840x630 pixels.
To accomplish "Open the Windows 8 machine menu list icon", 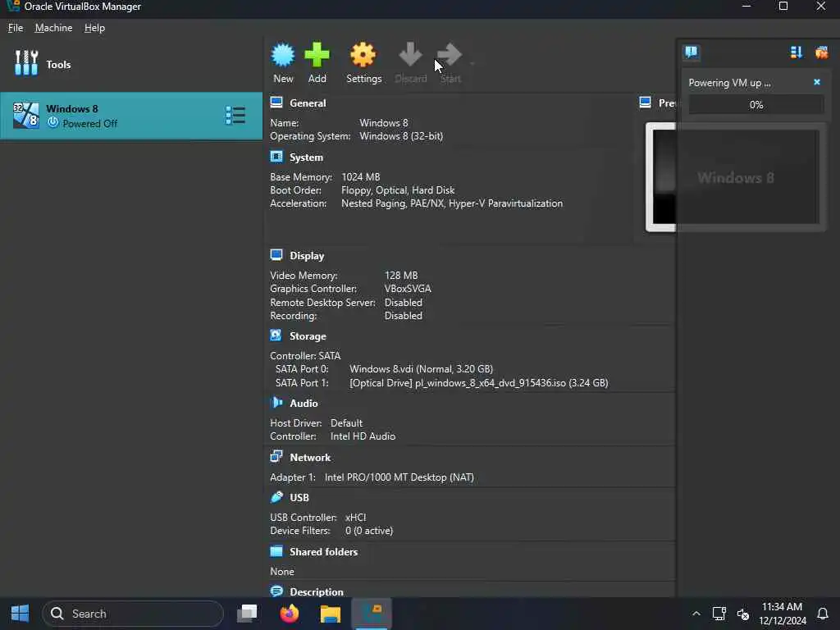I will click(235, 115).
